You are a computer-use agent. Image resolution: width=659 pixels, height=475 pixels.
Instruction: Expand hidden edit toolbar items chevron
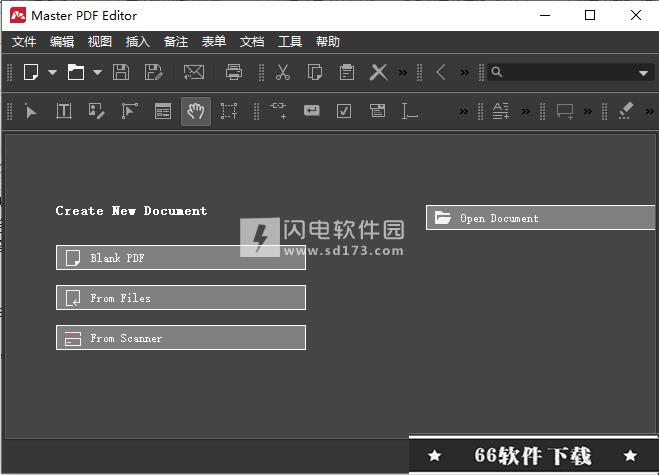403,72
